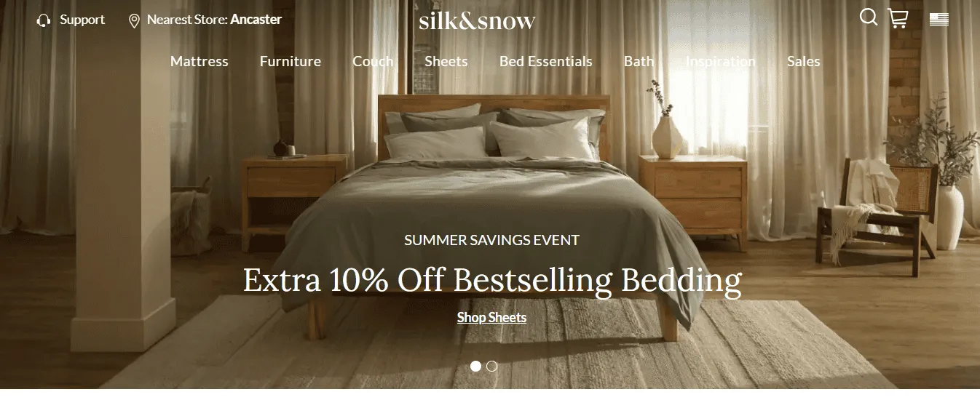The width and height of the screenshot is (980, 400).
Task: Open the Inspiration menu
Action: pos(721,62)
